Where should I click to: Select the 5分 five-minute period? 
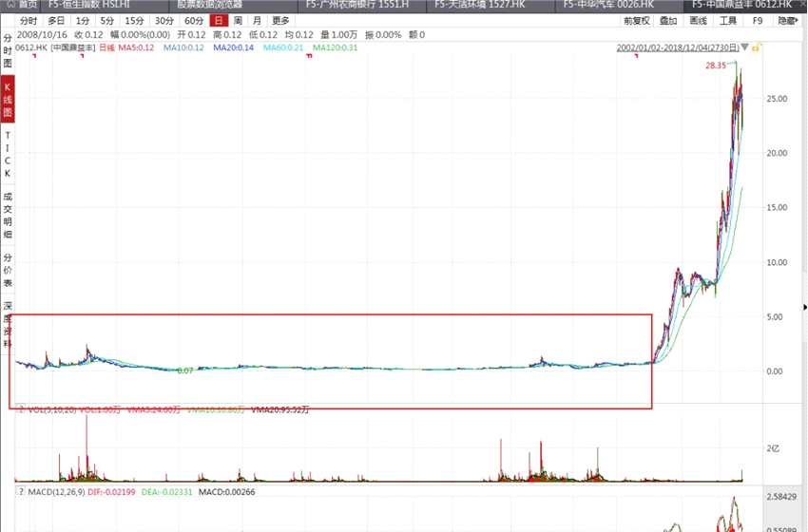point(107,21)
